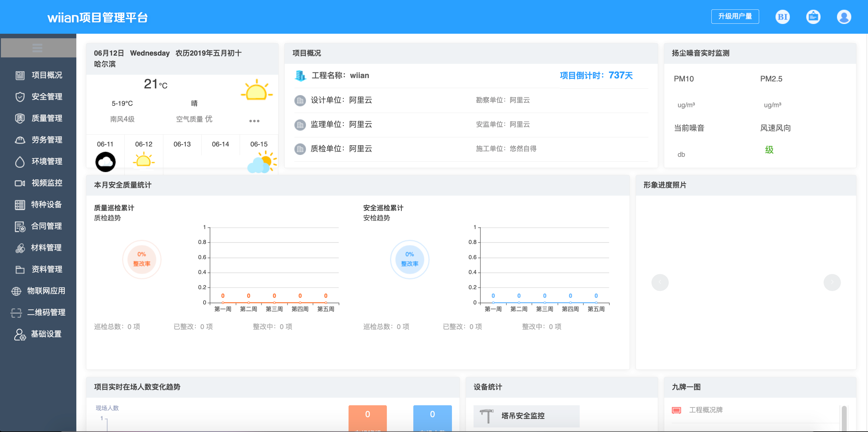Click the 升级用户量 button
This screenshot has height=432, width=868.
coord(735,16)
